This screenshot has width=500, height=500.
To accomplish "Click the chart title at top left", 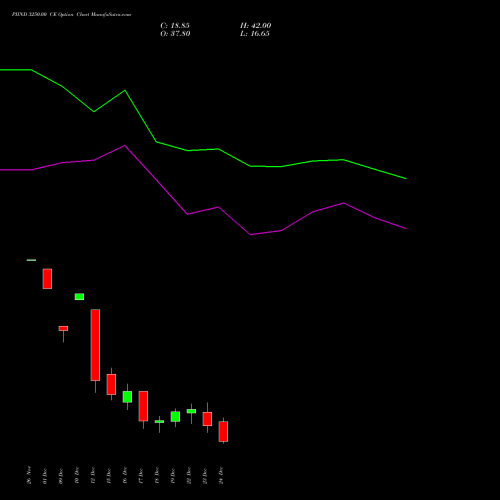I will click(71, 14).
